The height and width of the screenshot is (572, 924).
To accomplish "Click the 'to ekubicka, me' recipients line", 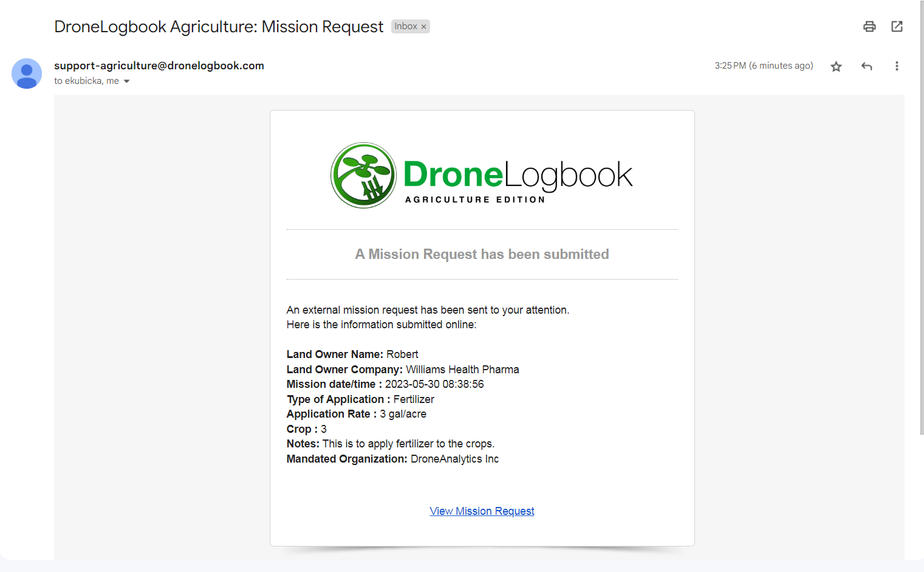I will point(86,81).
